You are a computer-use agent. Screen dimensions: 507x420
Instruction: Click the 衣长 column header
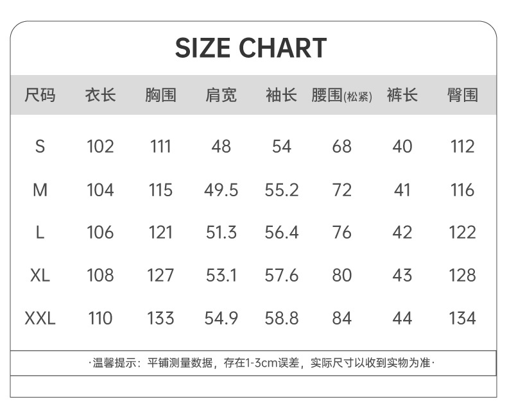100,96
